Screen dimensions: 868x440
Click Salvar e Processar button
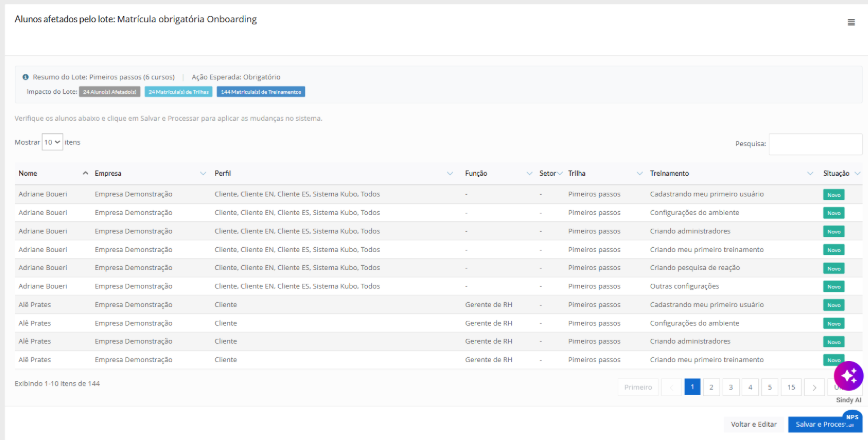(825, 425)
